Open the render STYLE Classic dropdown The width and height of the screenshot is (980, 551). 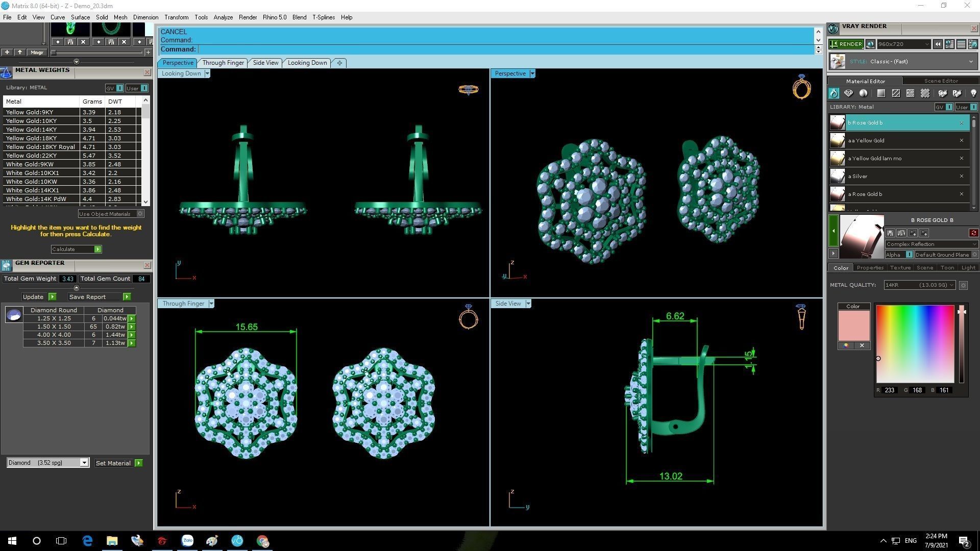point(970,62)
